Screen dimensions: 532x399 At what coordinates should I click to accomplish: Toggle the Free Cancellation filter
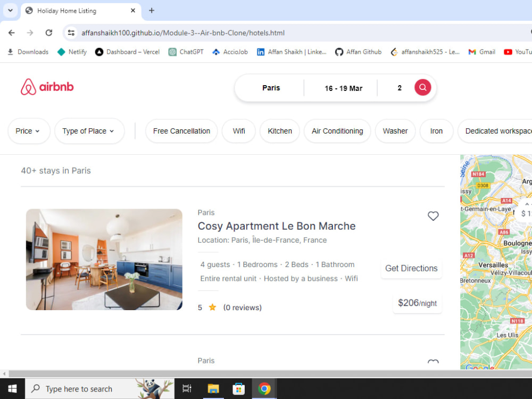tap(181, 131)
